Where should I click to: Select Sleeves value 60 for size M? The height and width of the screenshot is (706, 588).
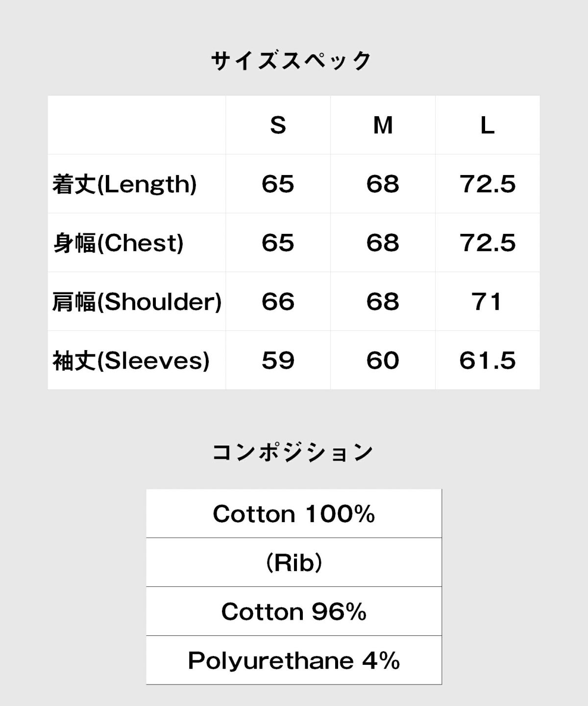(x=383, y=361)
